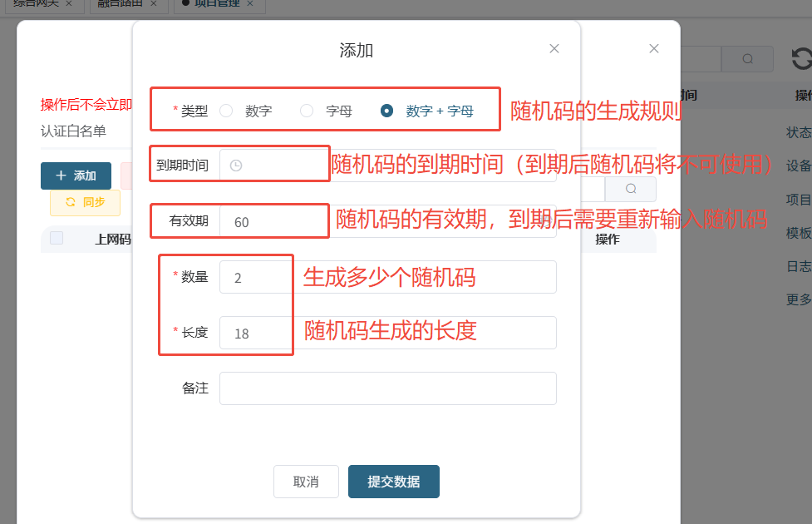Screen dimensions: 812x524
Task: Click the blue 添加 button in background
Action: 76,175
